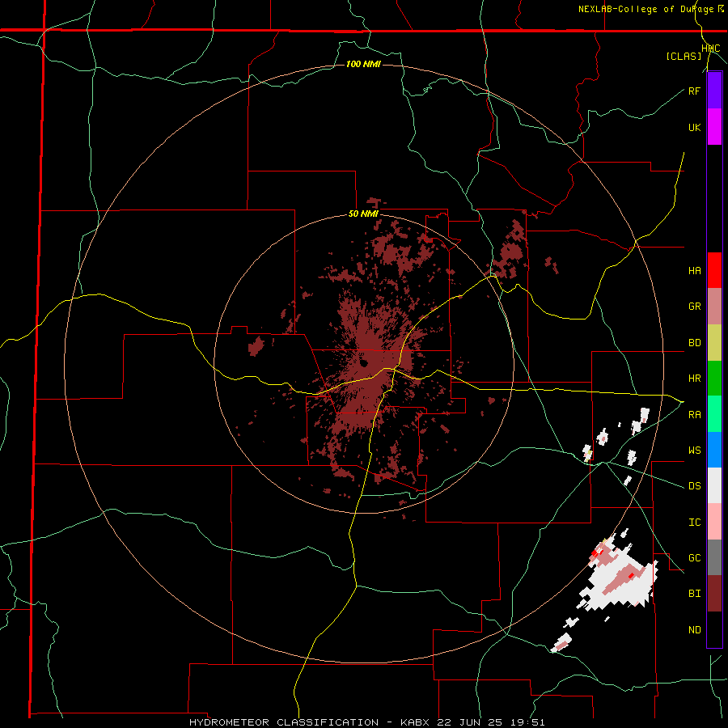
Task: Click the [CLAS] units label
Action: (x=684, y=56)
